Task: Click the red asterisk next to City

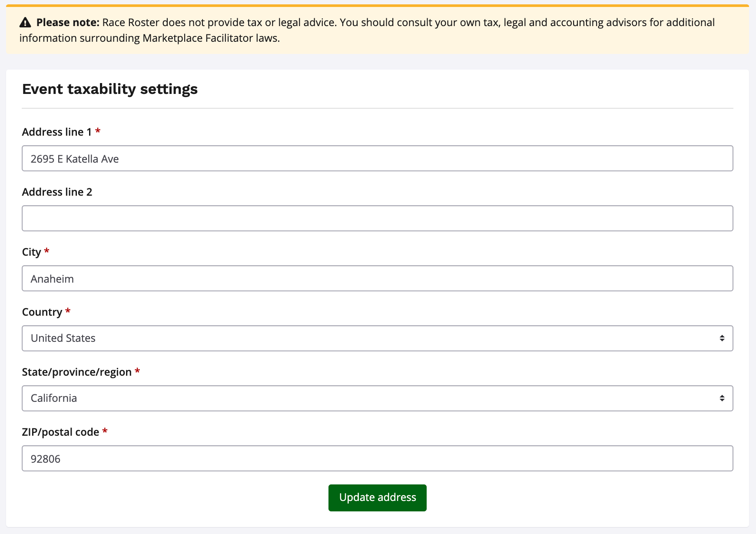Action: (47, 252)
